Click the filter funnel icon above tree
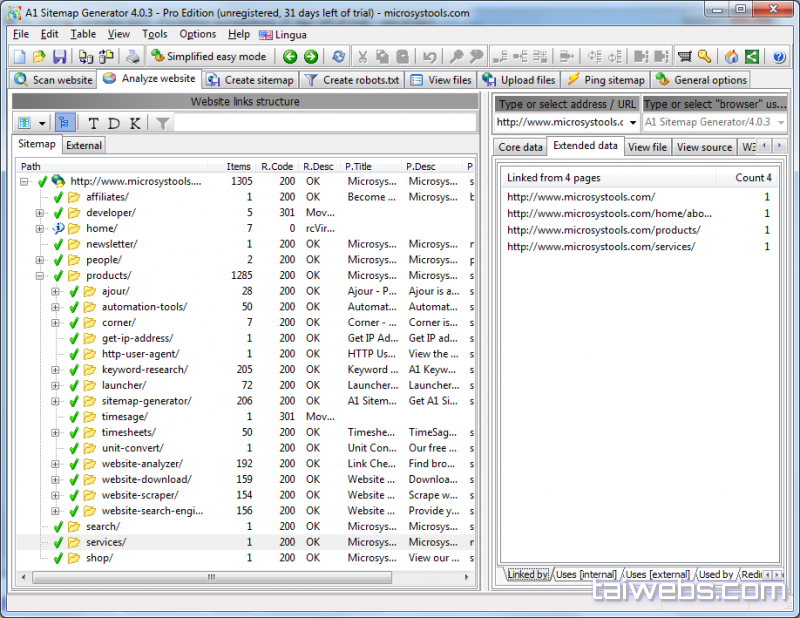 [162, 123]
